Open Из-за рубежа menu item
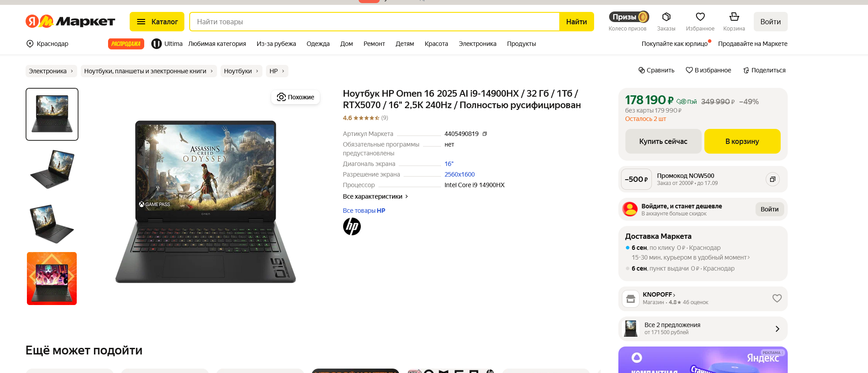Viewport: 868px width, 373px height. [x=276, y=44]
